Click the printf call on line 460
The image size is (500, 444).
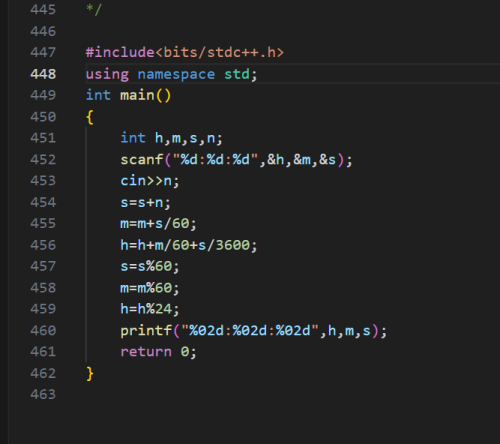point(254,331)
